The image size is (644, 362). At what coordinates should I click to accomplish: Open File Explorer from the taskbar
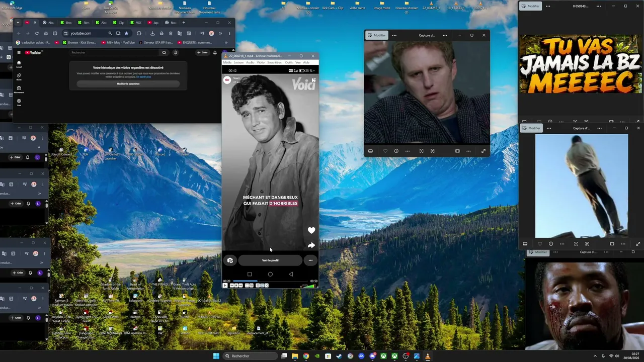tap(295, 356)
